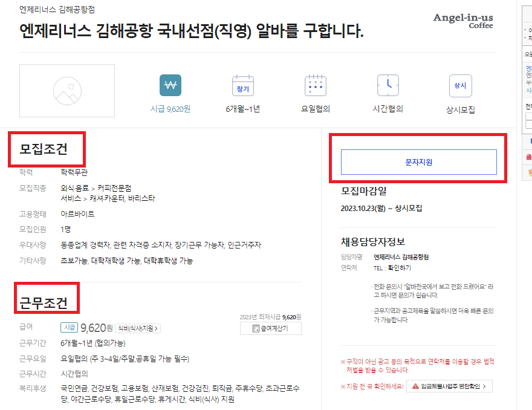Click the 9,620원 wage amount
The image size is (532, 410).
tap(96, 328)
